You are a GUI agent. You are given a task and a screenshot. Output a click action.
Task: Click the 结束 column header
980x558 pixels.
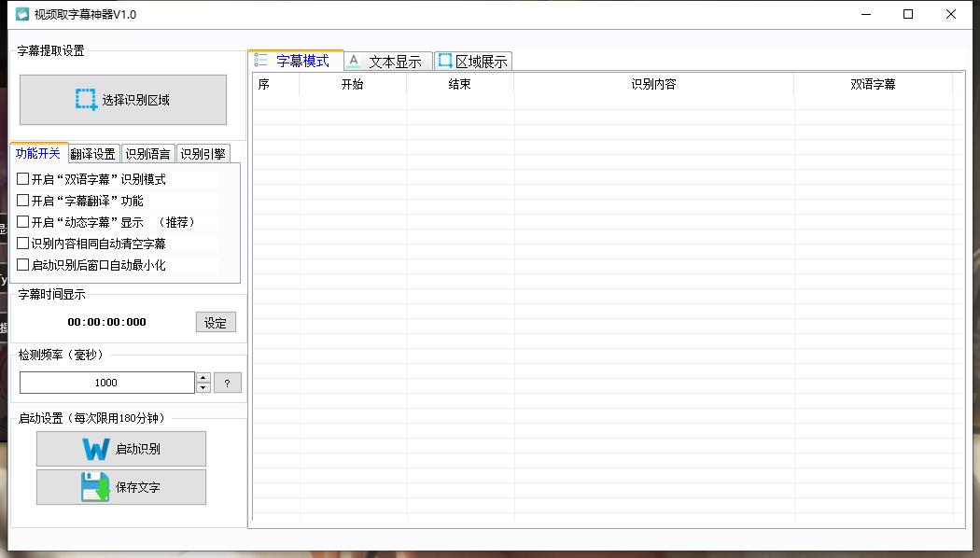(x=460, y=84)
